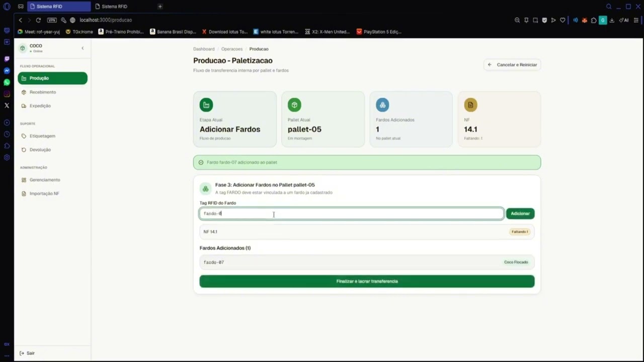Open the Download lotus To... bookmark
644x362 pixels.
tap(225, 32)
